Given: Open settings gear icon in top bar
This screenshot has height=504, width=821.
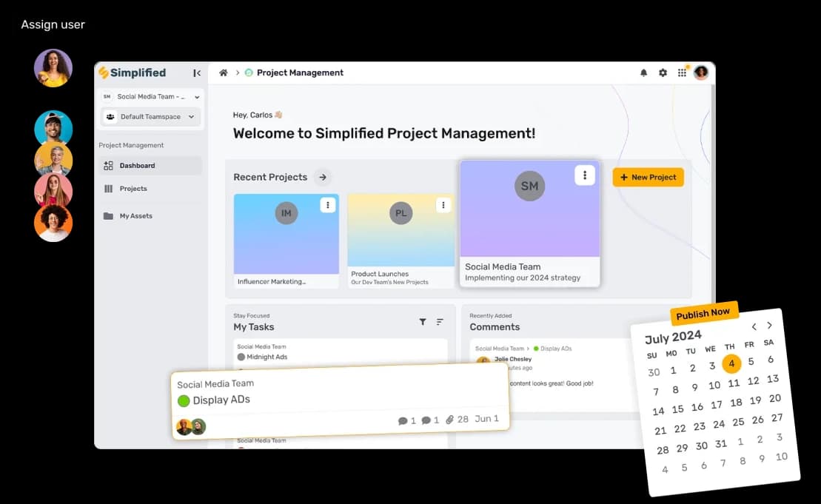Looking at the screenshot, I should [663, 73].
